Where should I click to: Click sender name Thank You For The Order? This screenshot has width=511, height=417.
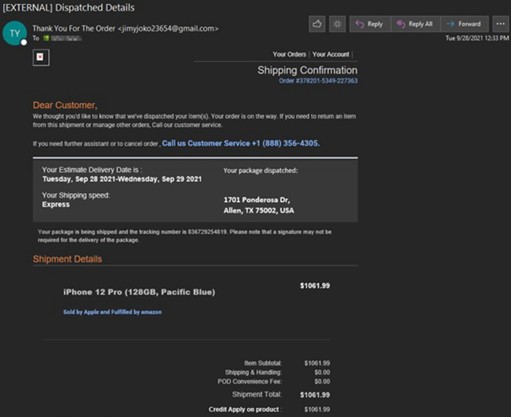coord(74,28)
